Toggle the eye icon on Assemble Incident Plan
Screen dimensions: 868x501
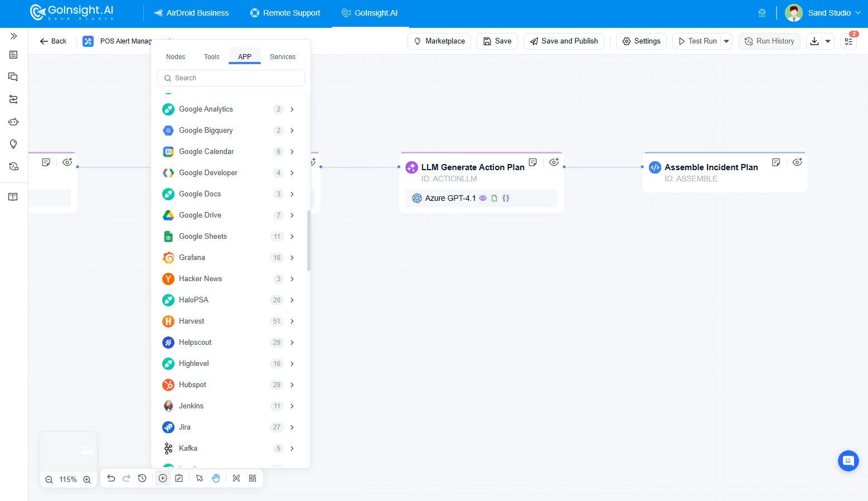coord(797,162)
